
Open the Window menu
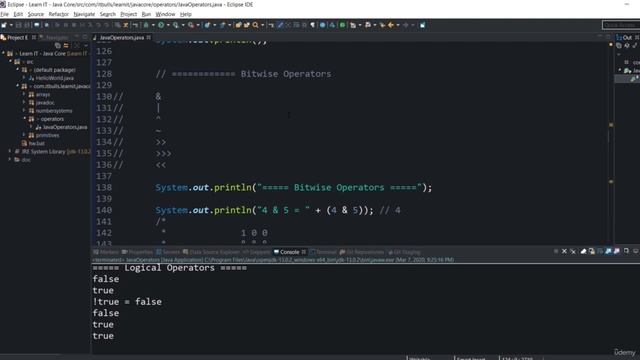coord(165,14)
